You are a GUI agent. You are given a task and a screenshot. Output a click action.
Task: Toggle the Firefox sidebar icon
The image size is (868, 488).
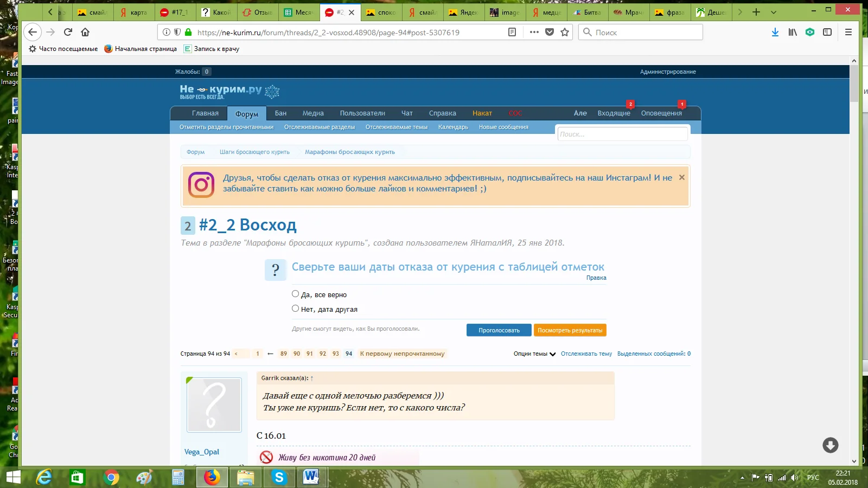pos(827,32)
